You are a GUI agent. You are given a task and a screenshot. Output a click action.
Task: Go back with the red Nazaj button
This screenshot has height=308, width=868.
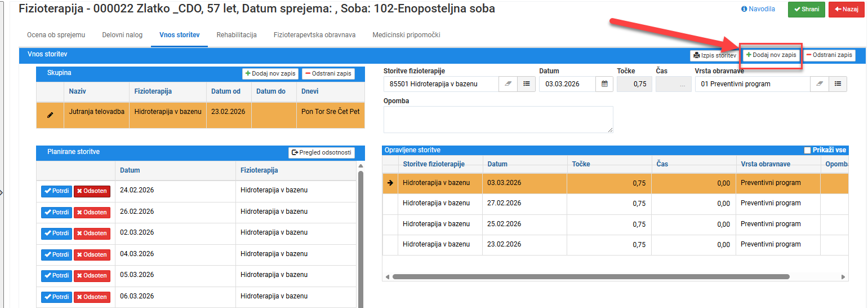coord(846,10)
